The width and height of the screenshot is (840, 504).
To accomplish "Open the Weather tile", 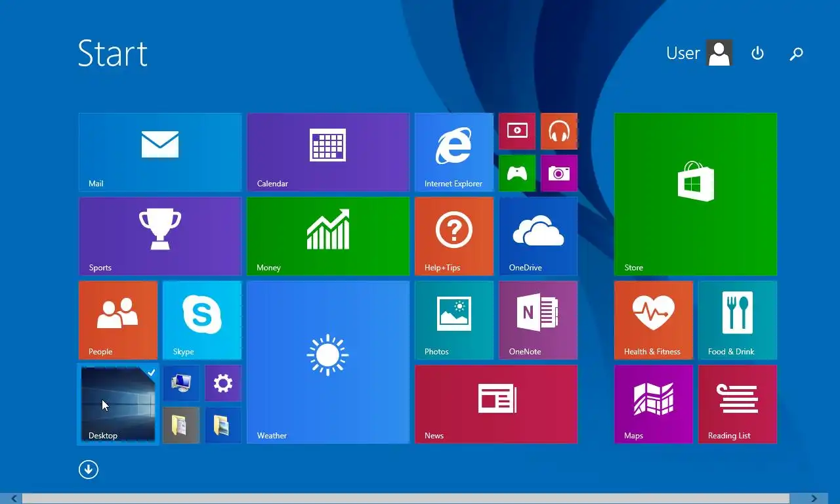I will pos(328,362).
